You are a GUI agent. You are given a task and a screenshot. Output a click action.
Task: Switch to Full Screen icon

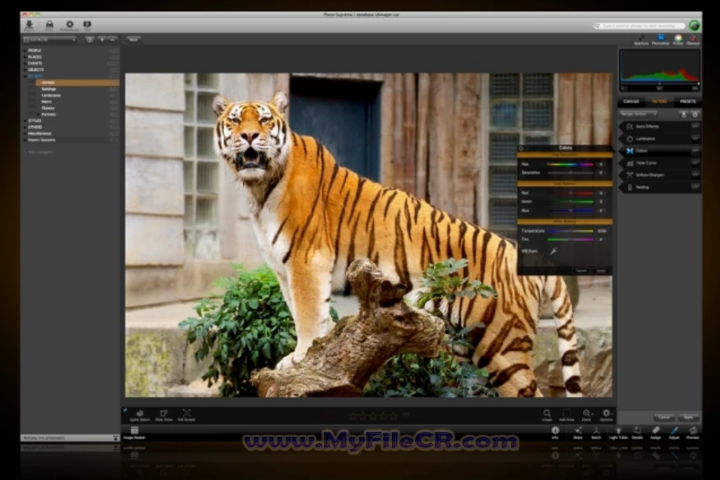coord(186,413)
